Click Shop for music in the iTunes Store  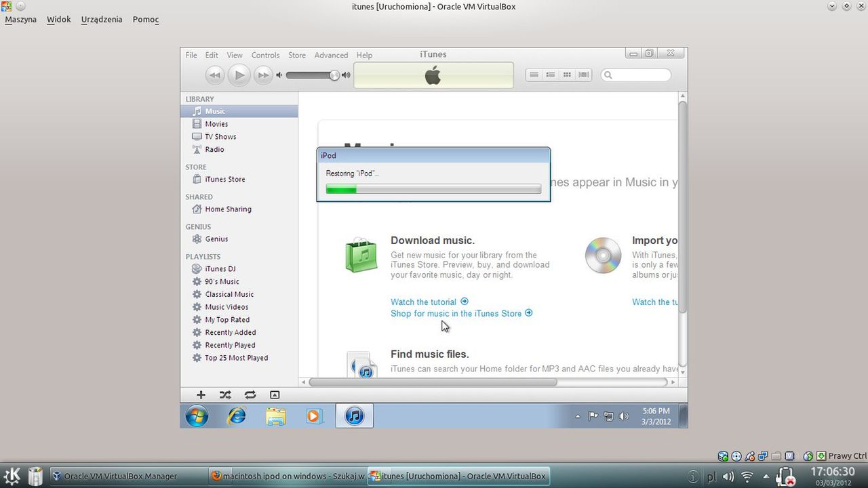click(462, 314)
